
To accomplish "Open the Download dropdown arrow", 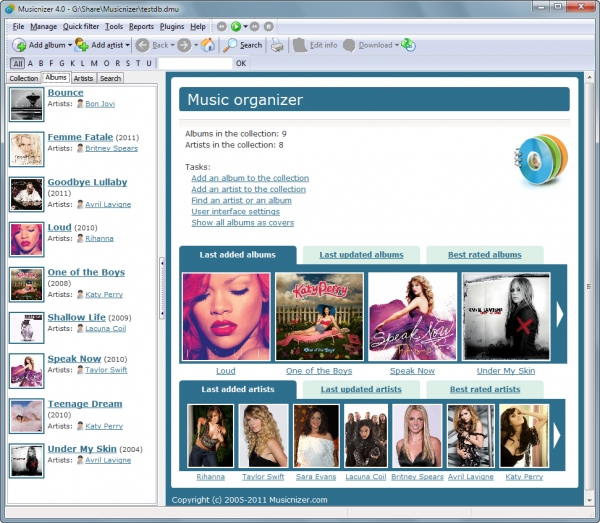I will 397,45.
